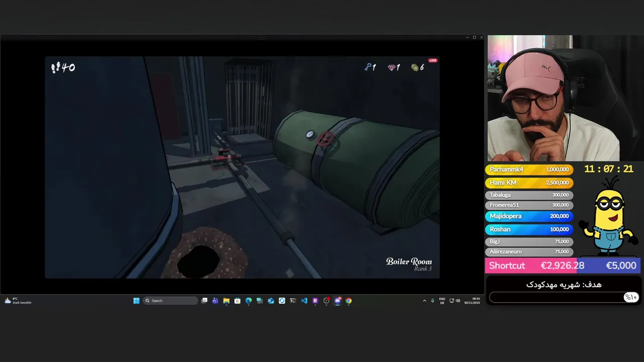Click the Boiler Room Rank 3 label
Image resolution: width=644 pixels, height=362 pixels.
tap(409, 264)
